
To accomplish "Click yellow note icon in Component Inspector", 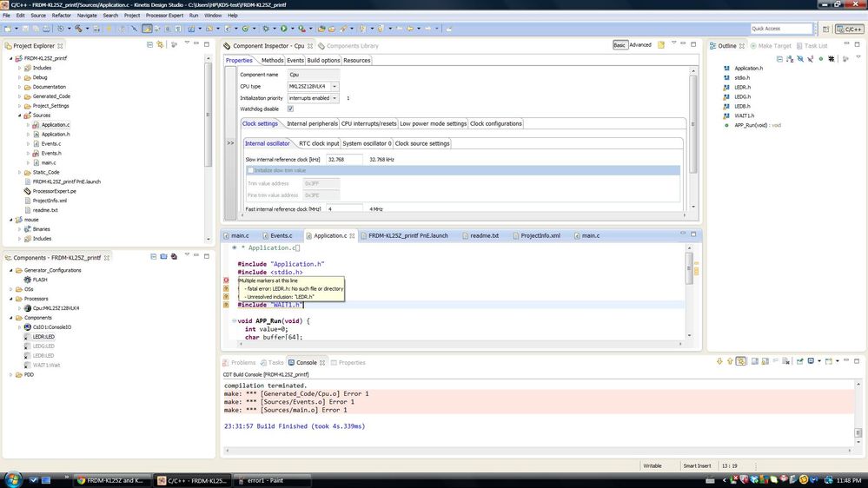I will pyautogui.click(x=661, y=45).
